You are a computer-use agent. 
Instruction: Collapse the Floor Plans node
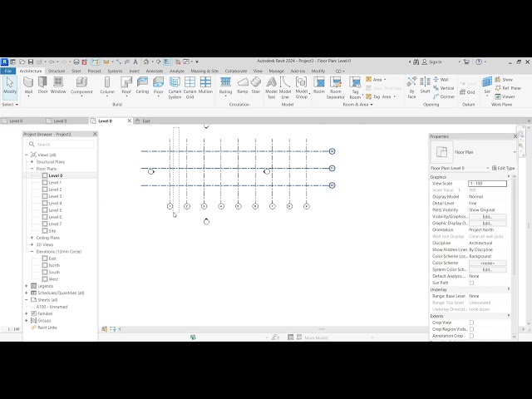(32, 169)
